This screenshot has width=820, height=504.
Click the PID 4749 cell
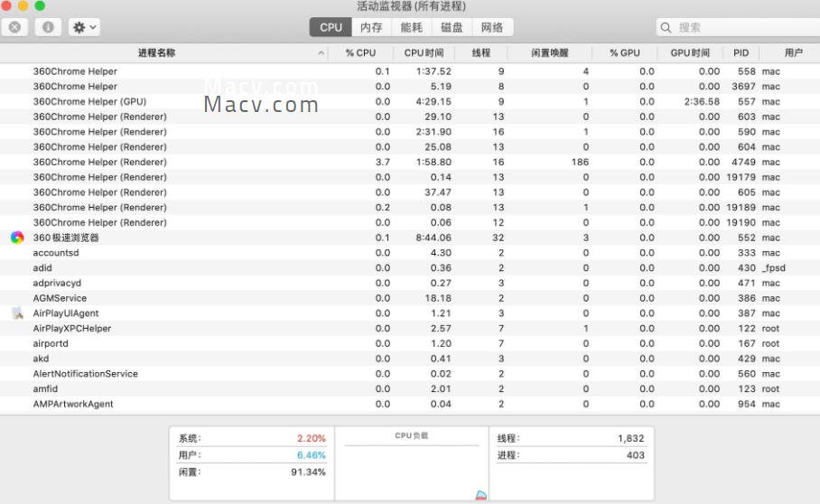pos(743,162)
